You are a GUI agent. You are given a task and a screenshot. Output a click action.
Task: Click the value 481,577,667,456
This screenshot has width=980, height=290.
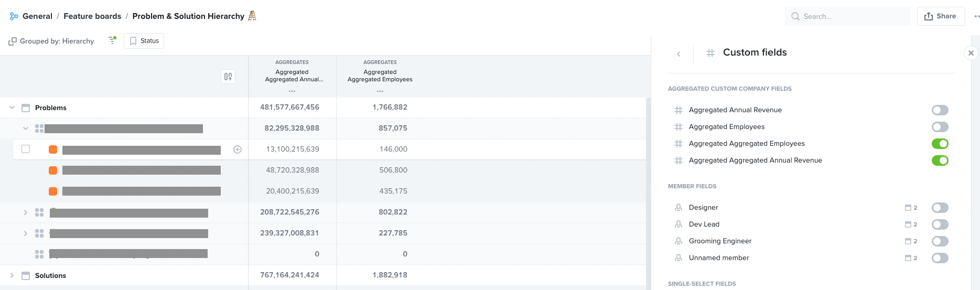pyautogui.click(x=289, y=107)
